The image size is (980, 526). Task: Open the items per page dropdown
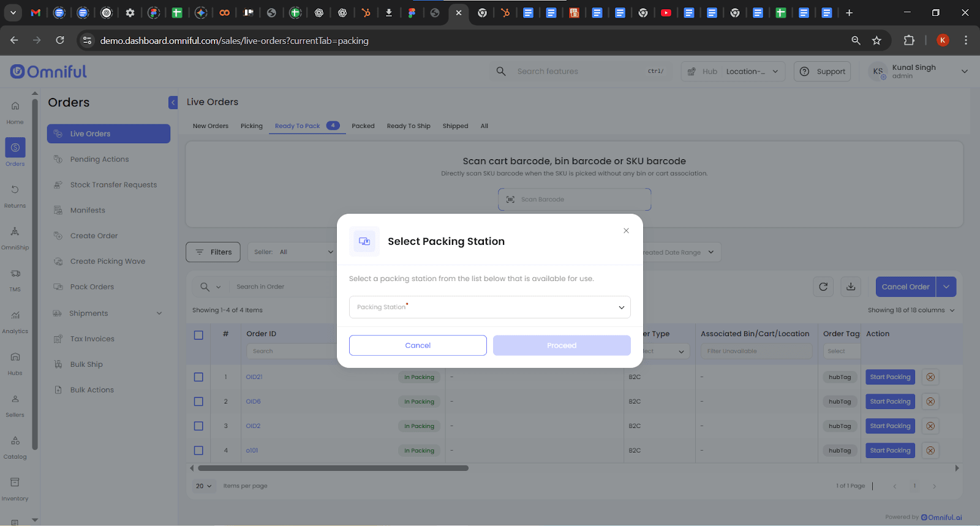(203, 486)
